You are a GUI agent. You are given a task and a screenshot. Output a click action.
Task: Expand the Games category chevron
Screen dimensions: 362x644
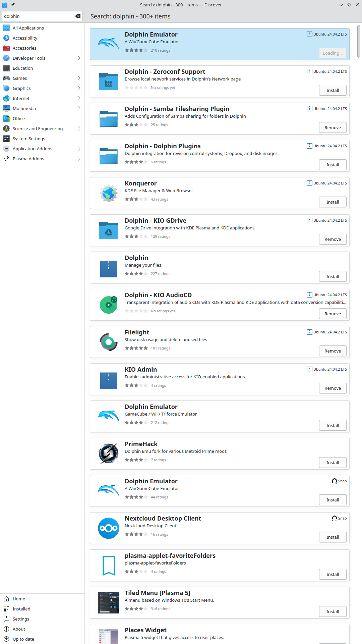coord(79,78)
